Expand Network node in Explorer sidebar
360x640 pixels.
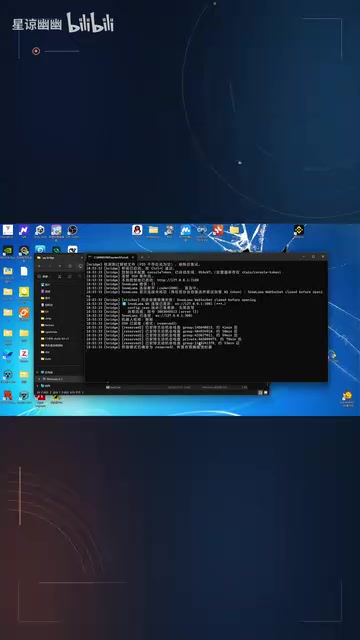[x=38, y=385]
